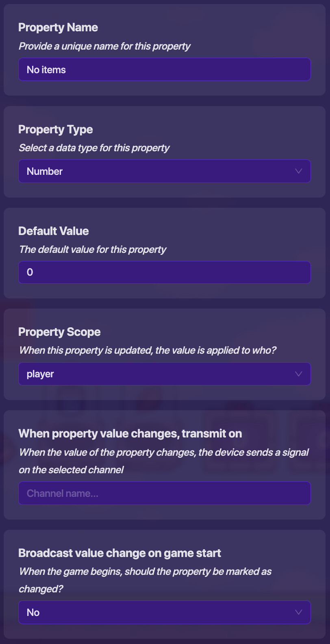Click the Property Name field containing "No items"

point(164,70)
